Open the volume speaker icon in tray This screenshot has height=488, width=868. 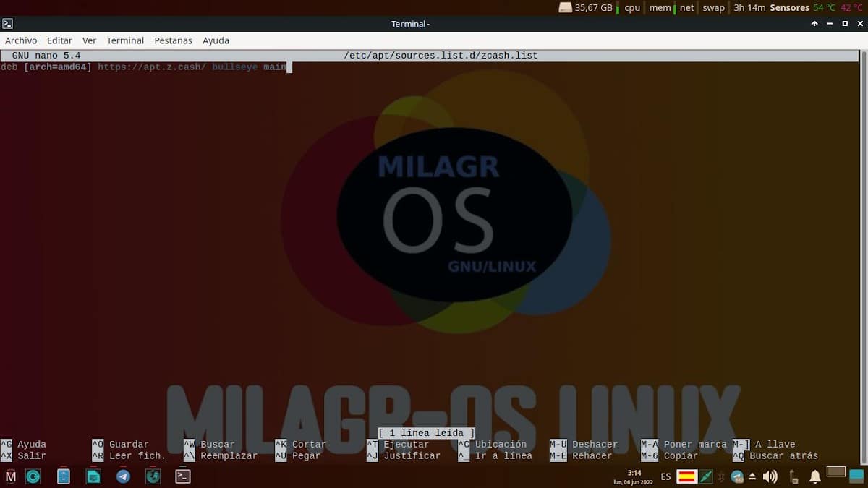pyautogui.click(x=770, y=476)
